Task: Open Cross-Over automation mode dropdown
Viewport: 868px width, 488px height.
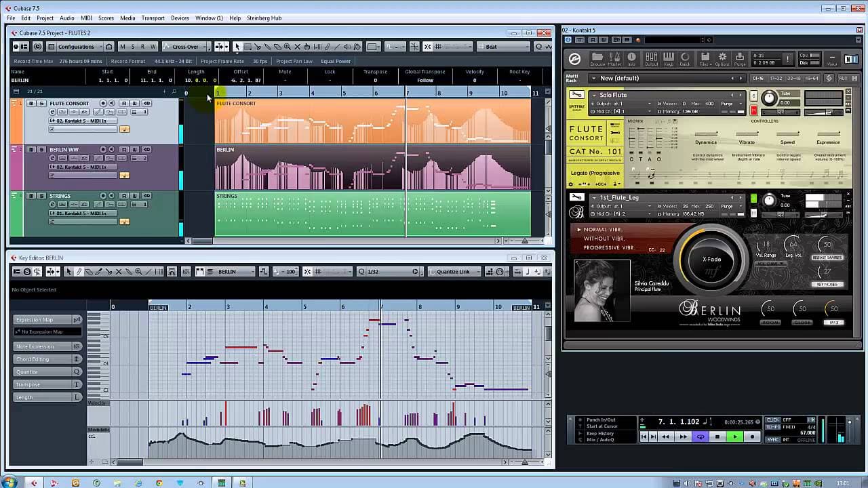Action: click(x=186, y=47)
